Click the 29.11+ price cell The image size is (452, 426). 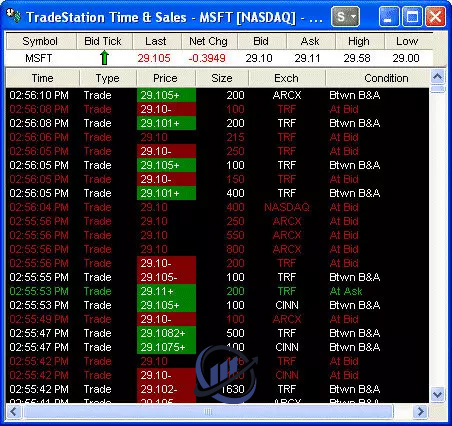click(x=166, y=291)
